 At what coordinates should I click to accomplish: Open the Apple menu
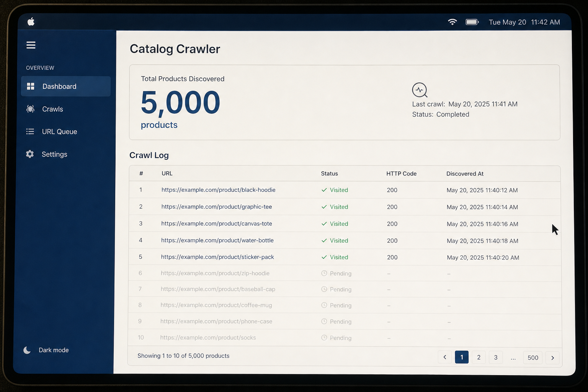(31, 22)
